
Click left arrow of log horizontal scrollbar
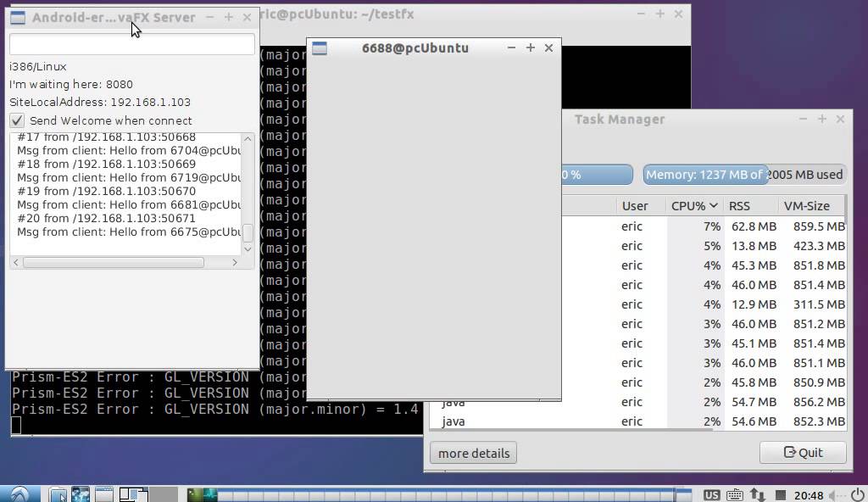(x=16, y=262)
